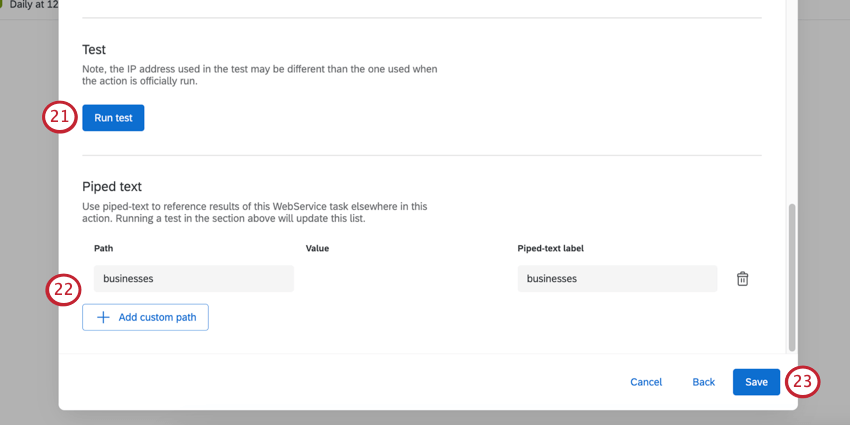The width and height of the screenshot is (850, 425).
Task: Delete the businesses path row with trash icon
Action: coord(742,279)
